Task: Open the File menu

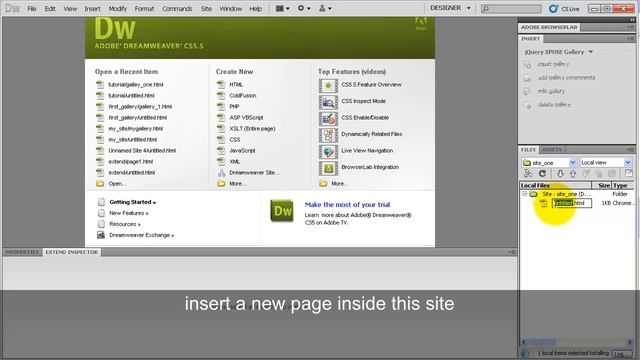Action: [x=32, y=9]
